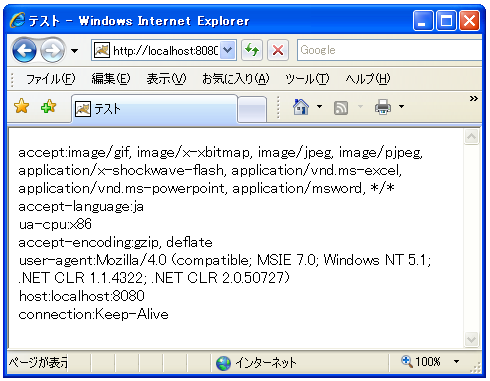The image size is (490, 381).
Task: Click the zoom magnifier icon in status bar
Action: [x=407, y=361]
